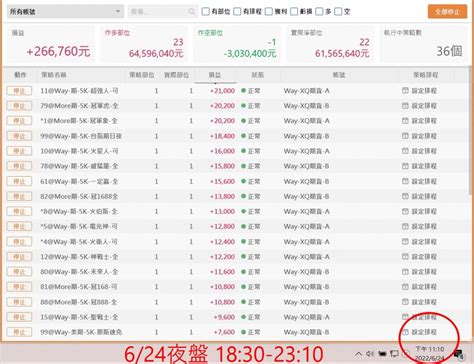Viewport: 474px width, 364px height.
Task: Select the +9,600 profit cell
Action: [224, 317]
